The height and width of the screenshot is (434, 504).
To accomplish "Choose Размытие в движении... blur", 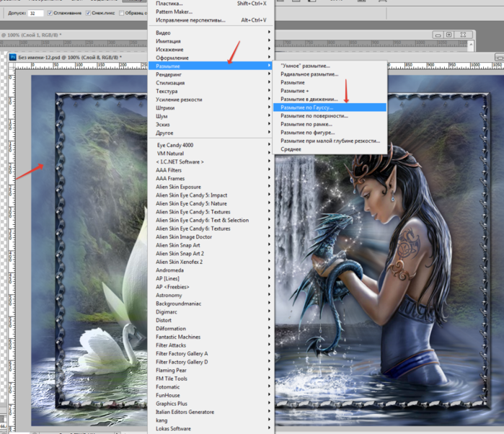I will tap(330, 99).
